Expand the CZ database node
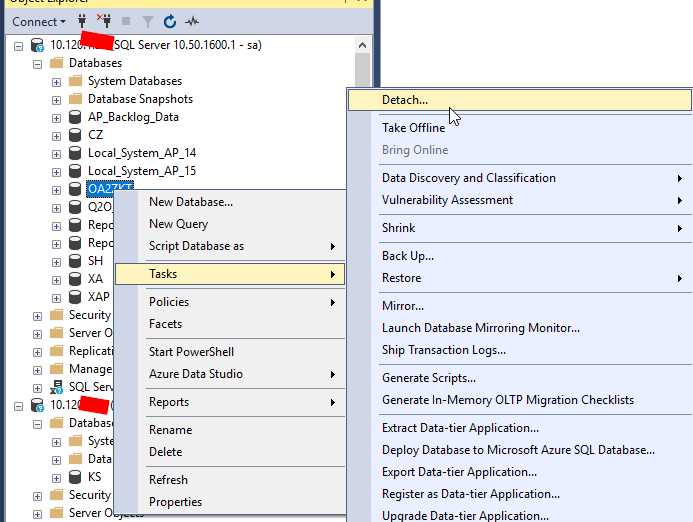693x522 pixels. click(x=56, y=136)
